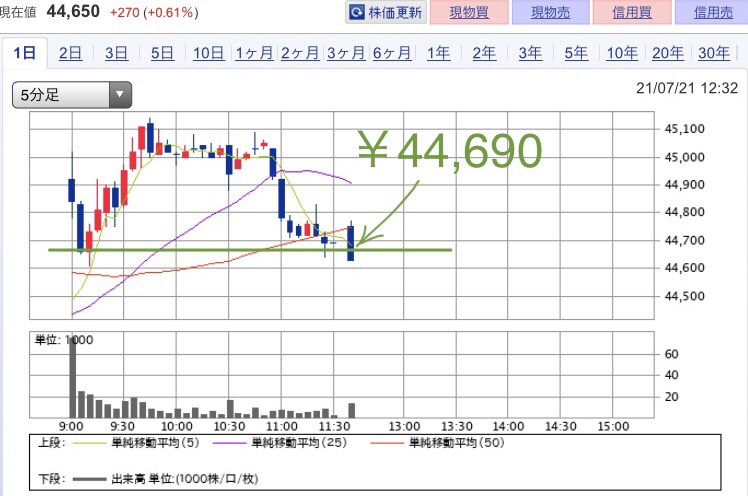
Task: Click the 21/07/21 12:32 timestamp
Action: click(x=687, y=88)
